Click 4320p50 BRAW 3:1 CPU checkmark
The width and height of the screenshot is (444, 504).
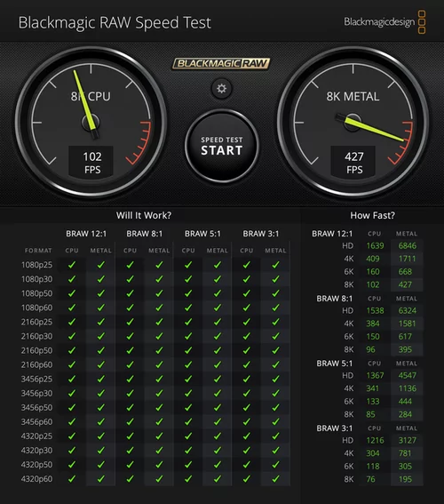246,465
